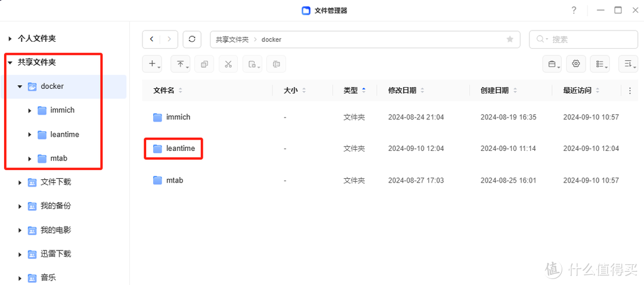The height and width of the screenshot is (285, 644).
Task: Select 个人文件夹 in the sidebar
Action: (x=36, y=39)
